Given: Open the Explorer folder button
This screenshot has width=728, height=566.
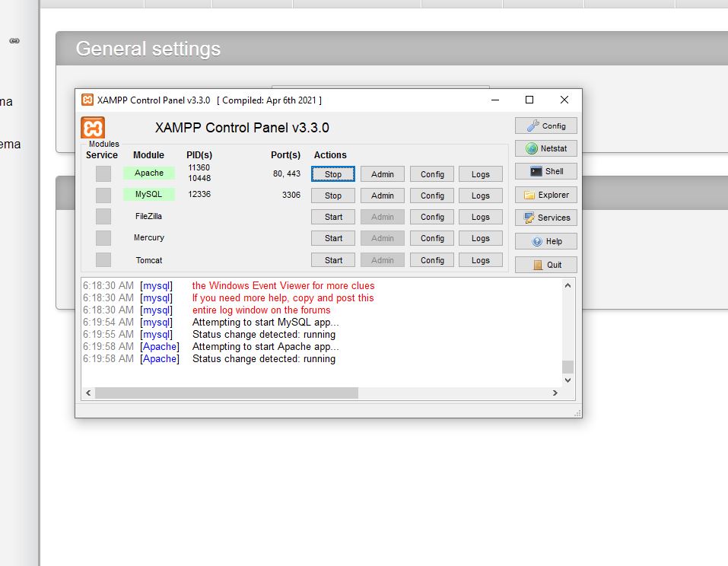Looking at the screenshot, I should coord(545,195).
